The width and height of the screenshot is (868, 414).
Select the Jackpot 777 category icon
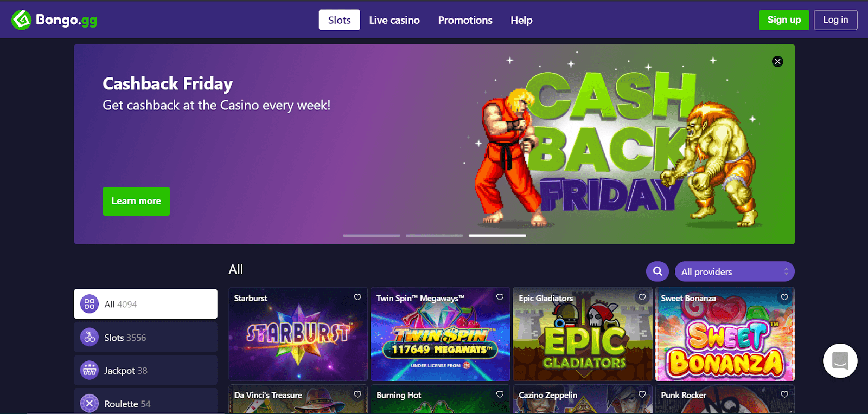pos(90,371)
